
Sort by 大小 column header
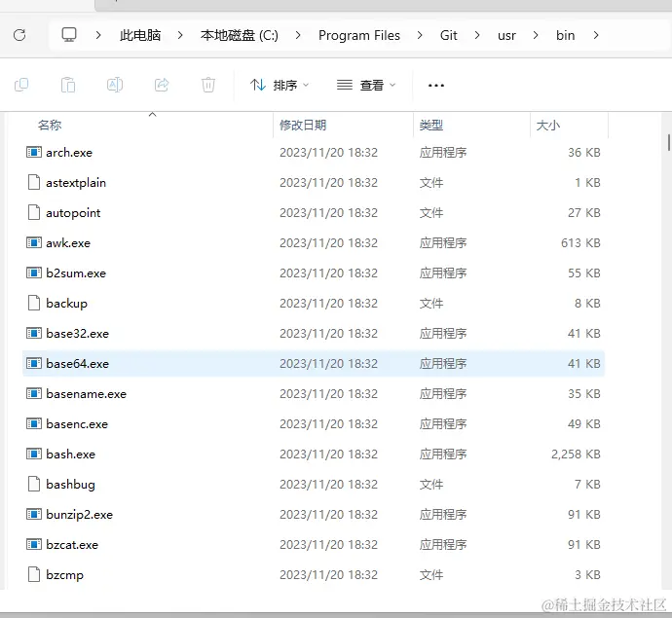pyautogui.click(x=548, y=125)
